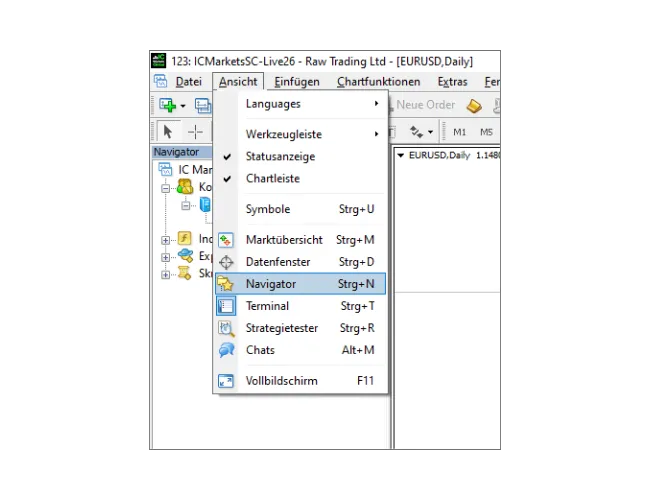Open the Einfügen menu
The image size is (650, 500).
[x=297, y=82]
